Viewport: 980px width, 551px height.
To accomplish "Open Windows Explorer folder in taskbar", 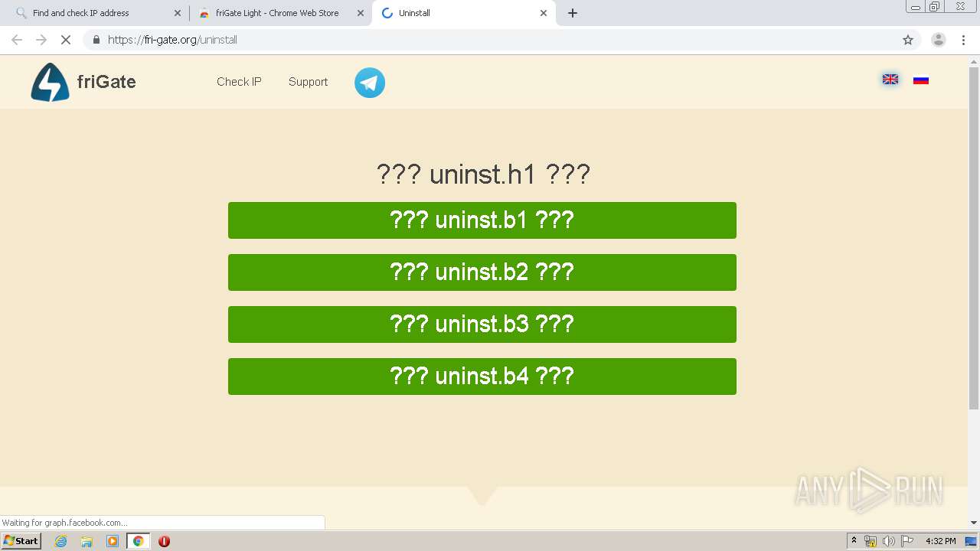I will [x=87, y=541].
